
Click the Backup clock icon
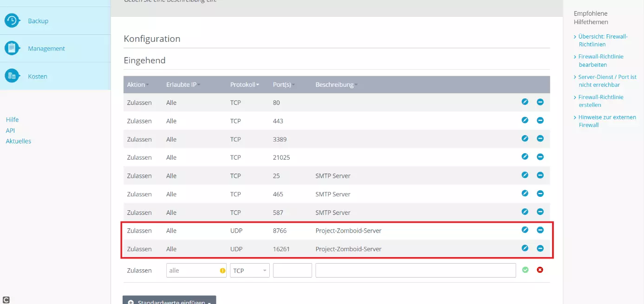(x=12, y=20)
